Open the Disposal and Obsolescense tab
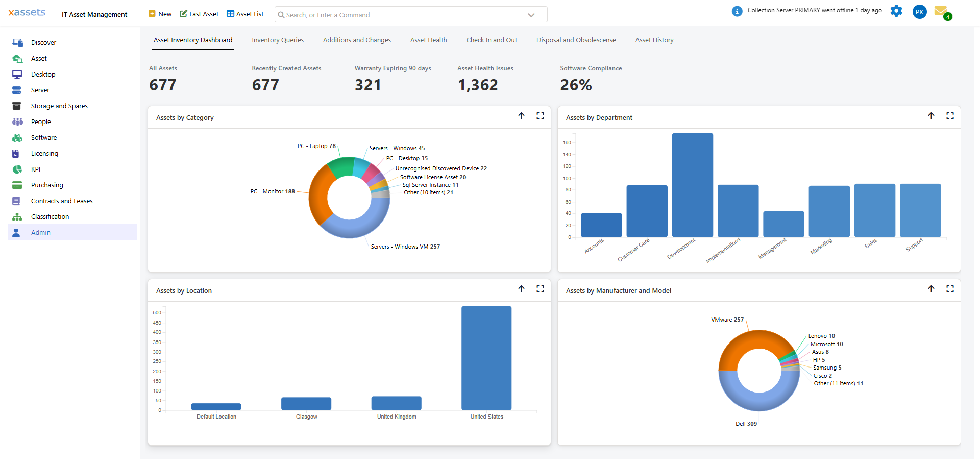This screenshot has width=980, height=465. [576, 40]
